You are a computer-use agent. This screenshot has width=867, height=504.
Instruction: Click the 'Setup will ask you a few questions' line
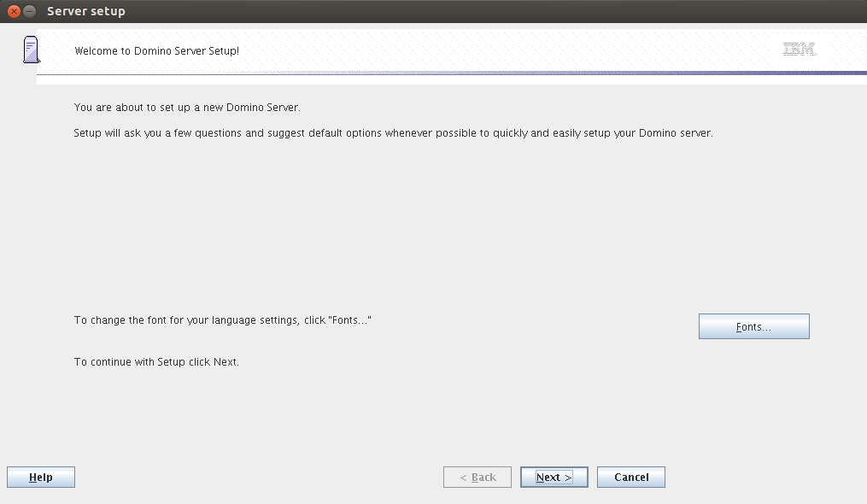(x=393, y=133)
